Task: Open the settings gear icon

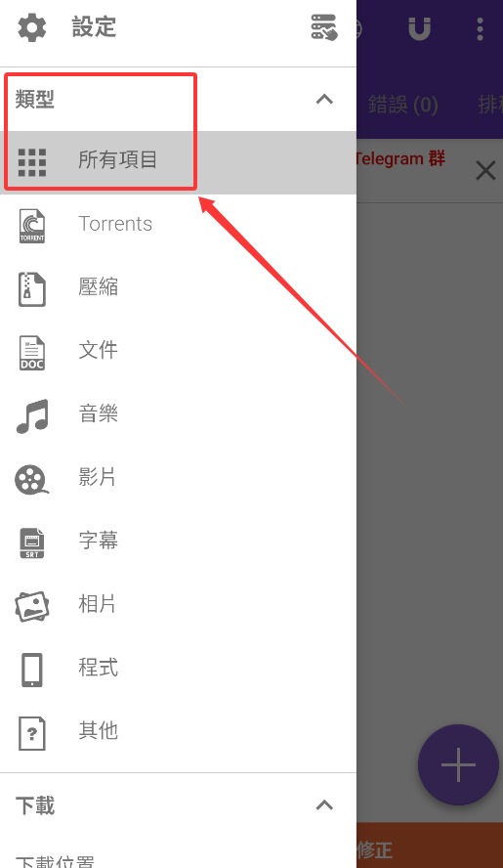Action: [32, 27]
